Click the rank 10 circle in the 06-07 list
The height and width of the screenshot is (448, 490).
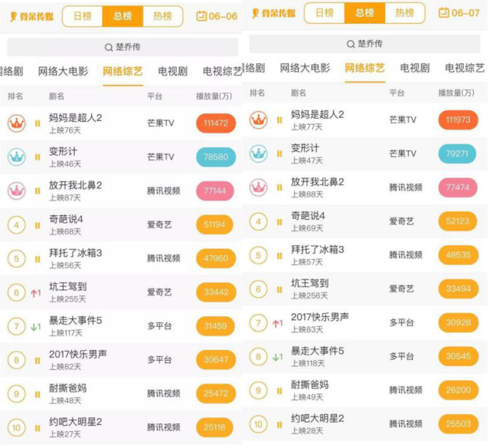tap(258, 423)
